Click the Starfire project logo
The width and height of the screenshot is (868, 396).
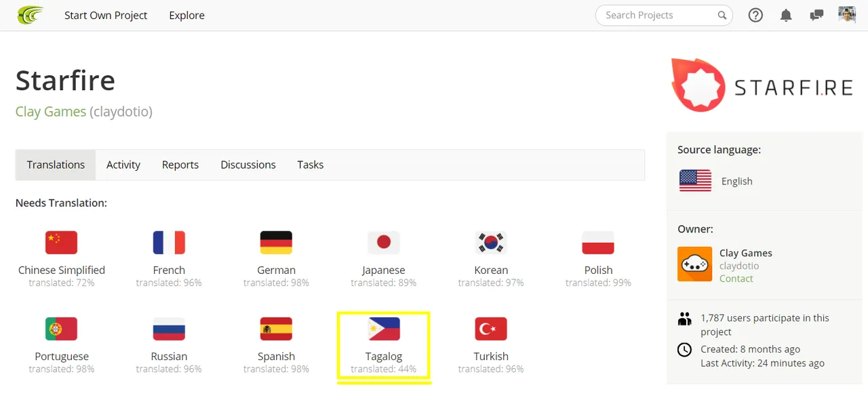[762, 85]
